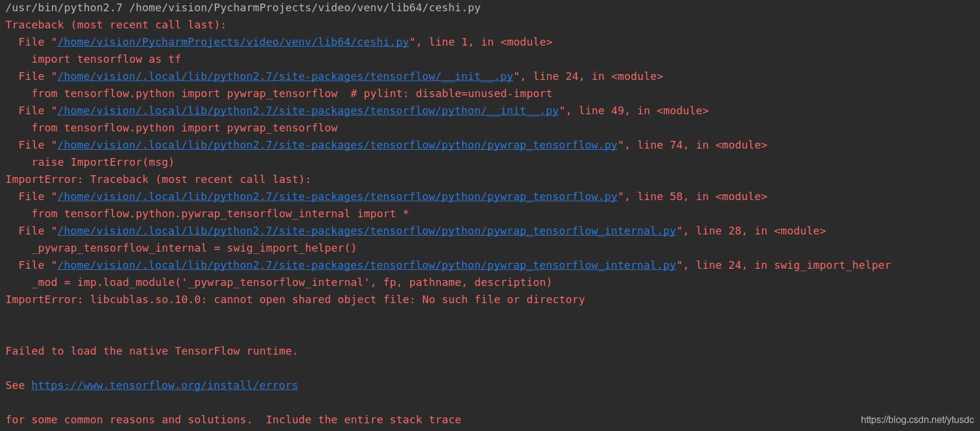The height and width of the screenshot is (431, 980).
Task: Open the ceshi.py file link in traceback
Action: tap(233, 42)
